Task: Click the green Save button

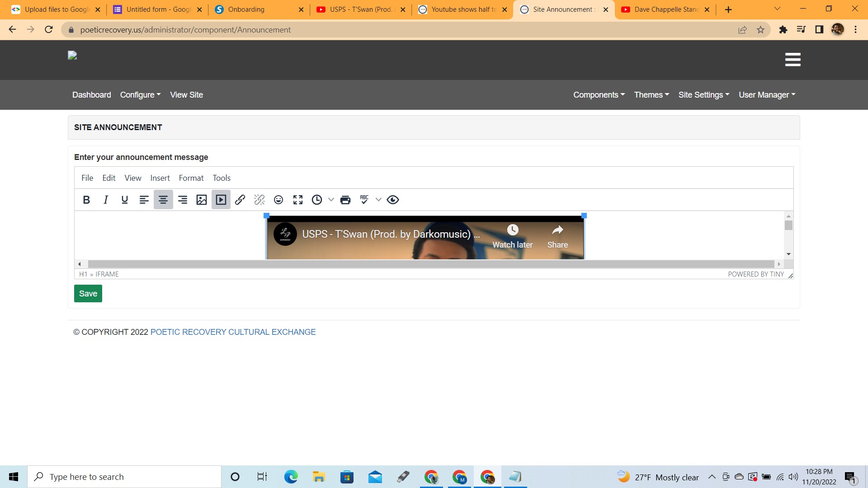Action: pyautogui.click(x=88, y=294)
